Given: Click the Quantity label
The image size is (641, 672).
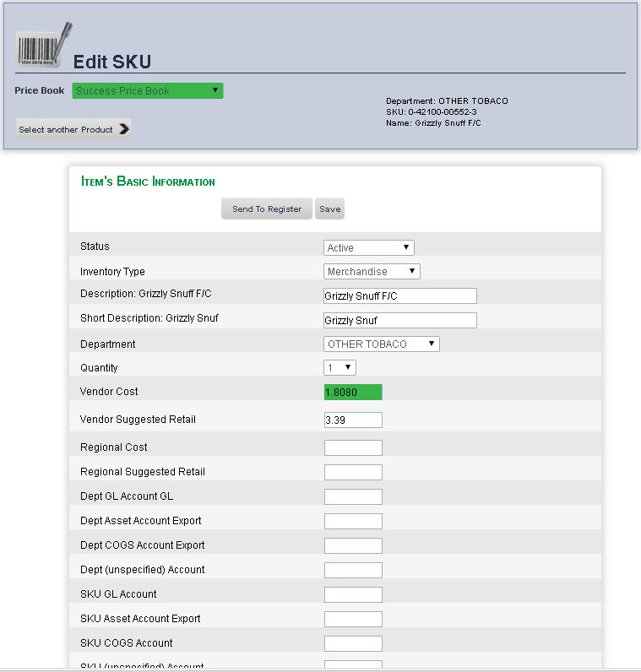Looking at the screenshot, I should [x=99, y=368].
